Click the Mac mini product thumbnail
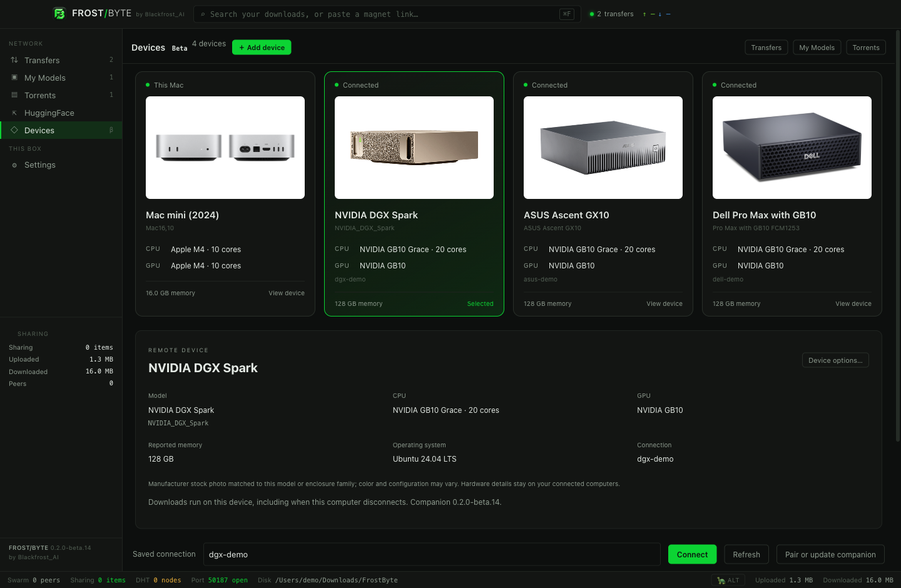Screen dimensions: 901x588 pyautogui.click(x=225, y=148)
